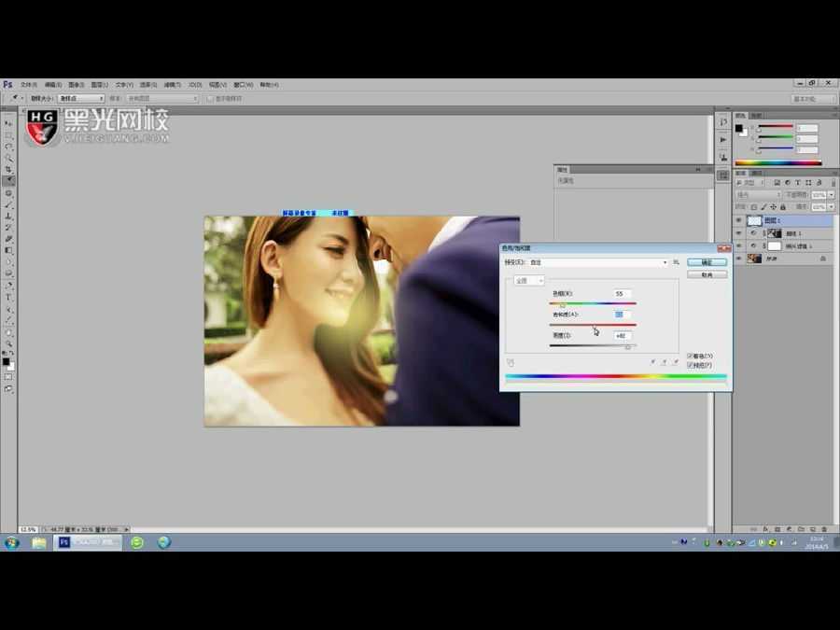840x630 pixels.
Task: Open the Image menu
Action: [x=76, y=84]
